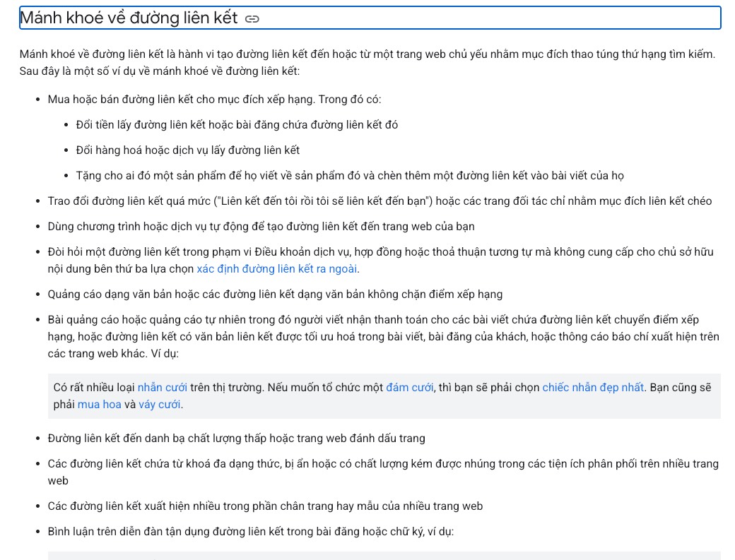Click the heading "Mánh khoé về đường liên kết"
735x560 pixels.
(129, 18)
